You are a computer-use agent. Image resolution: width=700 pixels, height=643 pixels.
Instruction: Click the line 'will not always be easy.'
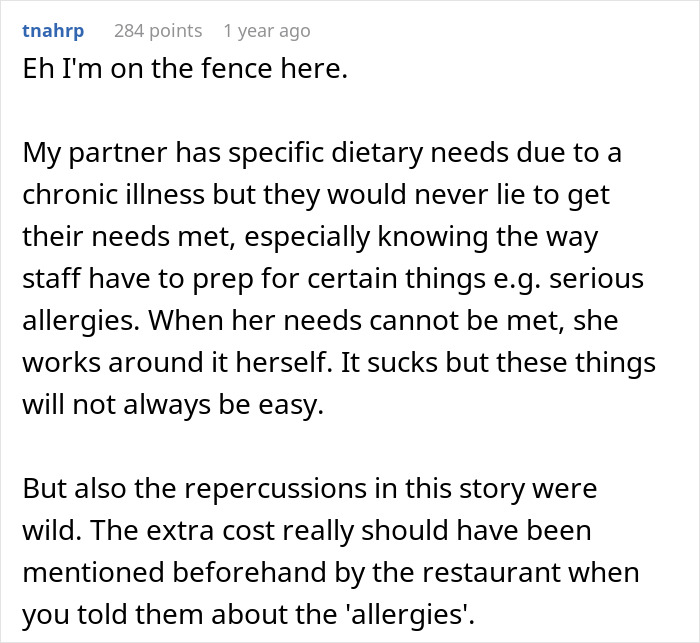(x=173, y=405)
